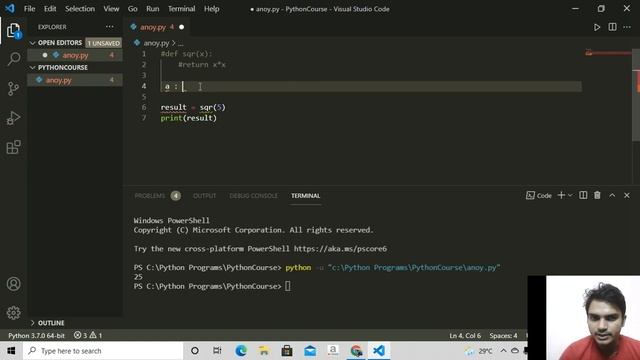Open editor More Actions ellipsis
Screen dimensions: 640x360
click(627, 27)
